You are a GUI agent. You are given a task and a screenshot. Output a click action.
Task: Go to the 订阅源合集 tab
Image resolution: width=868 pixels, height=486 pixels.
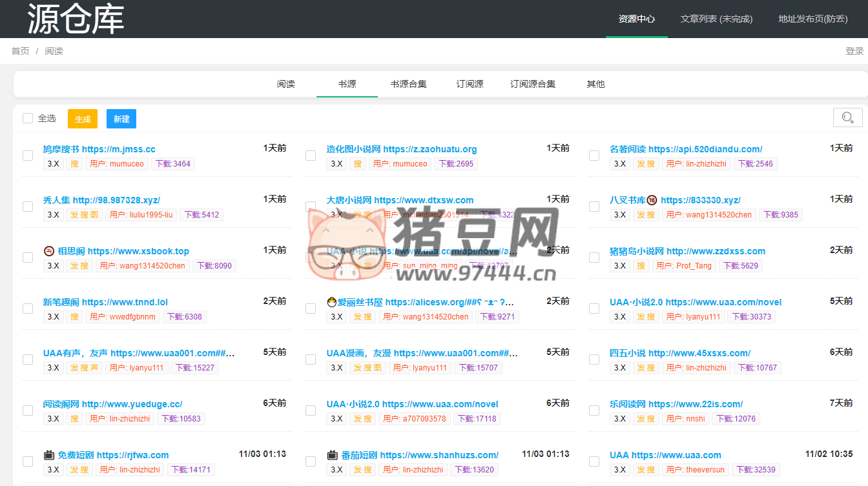(533, 84)
